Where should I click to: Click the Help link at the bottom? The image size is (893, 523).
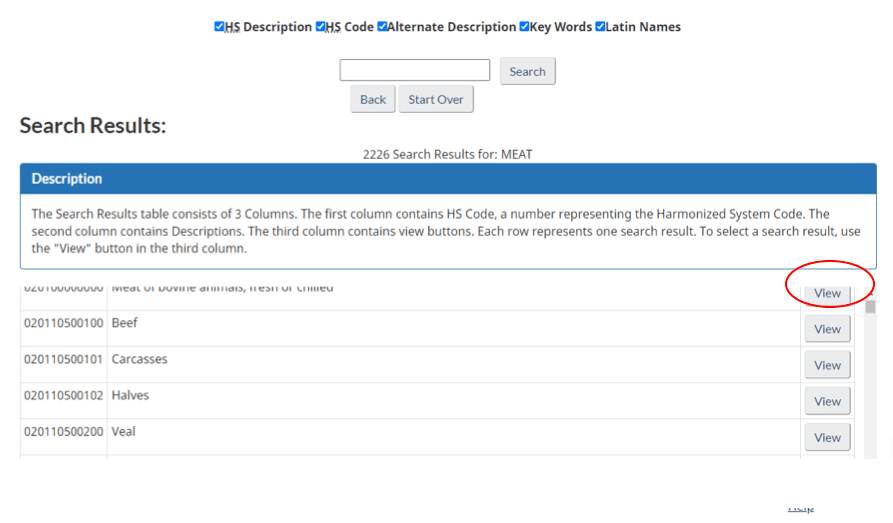click(800, 509)
